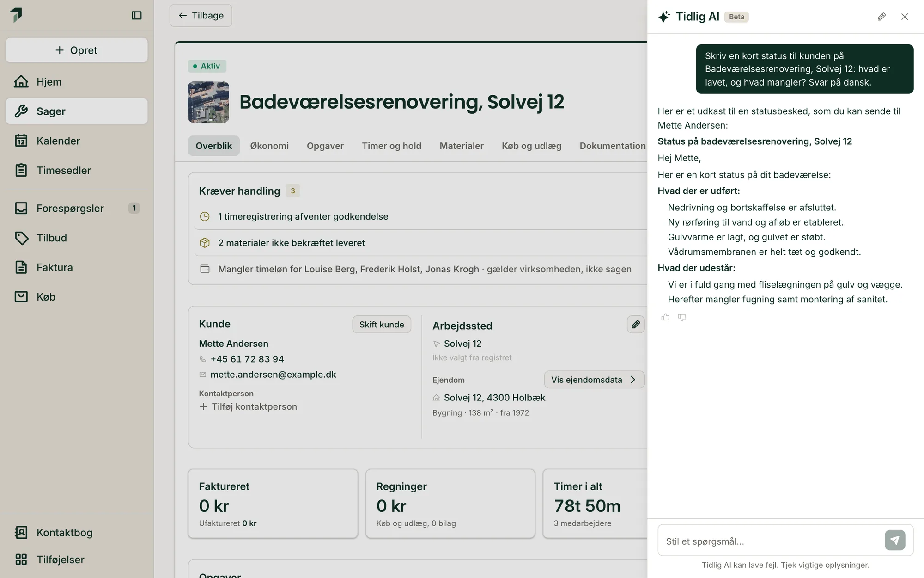
Task: Close the Tidlig AI panel
Action: pos(905,17)
